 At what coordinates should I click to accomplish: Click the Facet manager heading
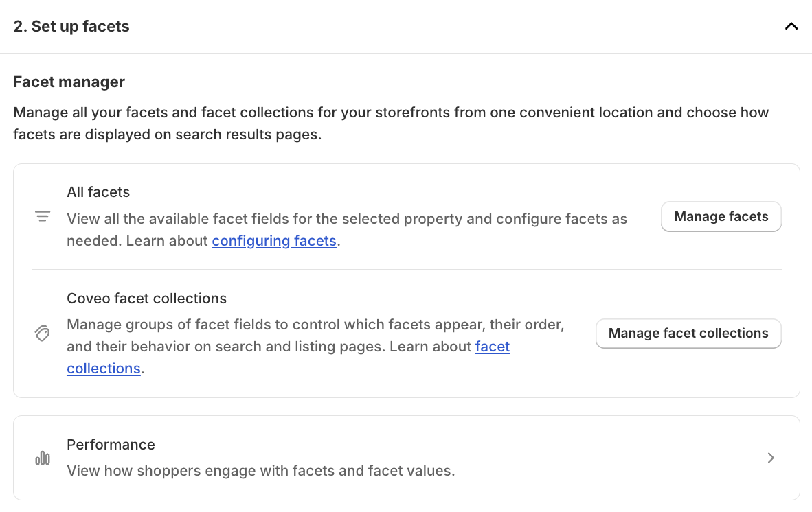69,82
